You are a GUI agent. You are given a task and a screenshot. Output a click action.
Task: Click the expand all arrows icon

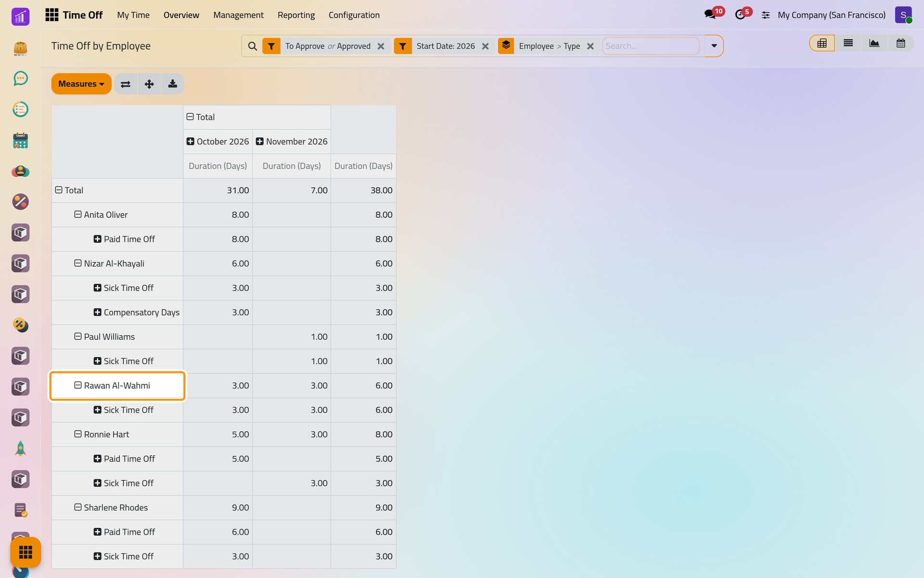[149, 84]
